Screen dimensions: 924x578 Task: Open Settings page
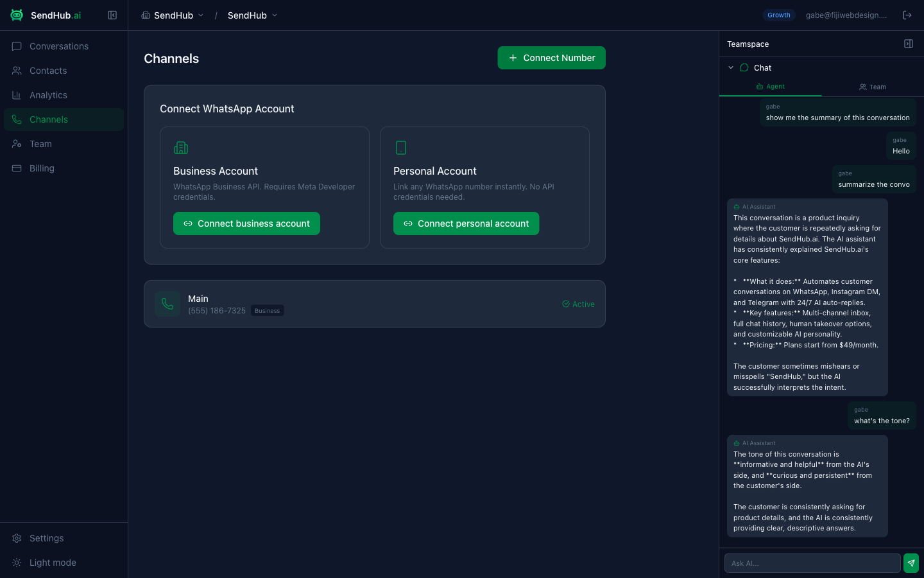click(x=64, y=538)
